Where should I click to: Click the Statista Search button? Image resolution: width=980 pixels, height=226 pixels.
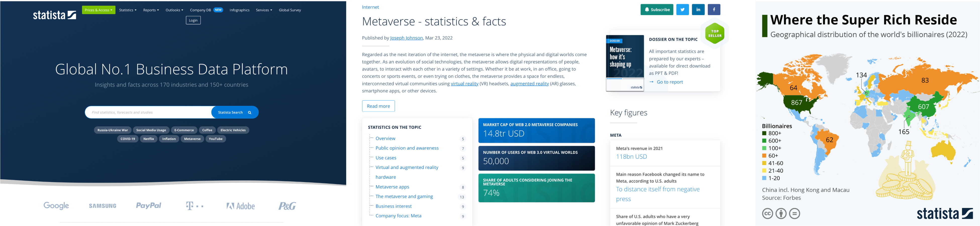(x=235, y=112)
